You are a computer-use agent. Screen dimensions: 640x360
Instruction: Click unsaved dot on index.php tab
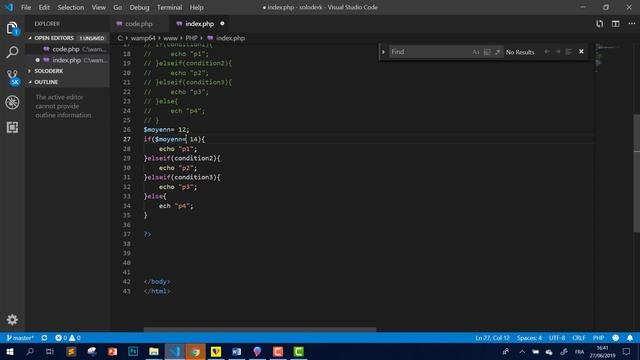tap(222, 24)
